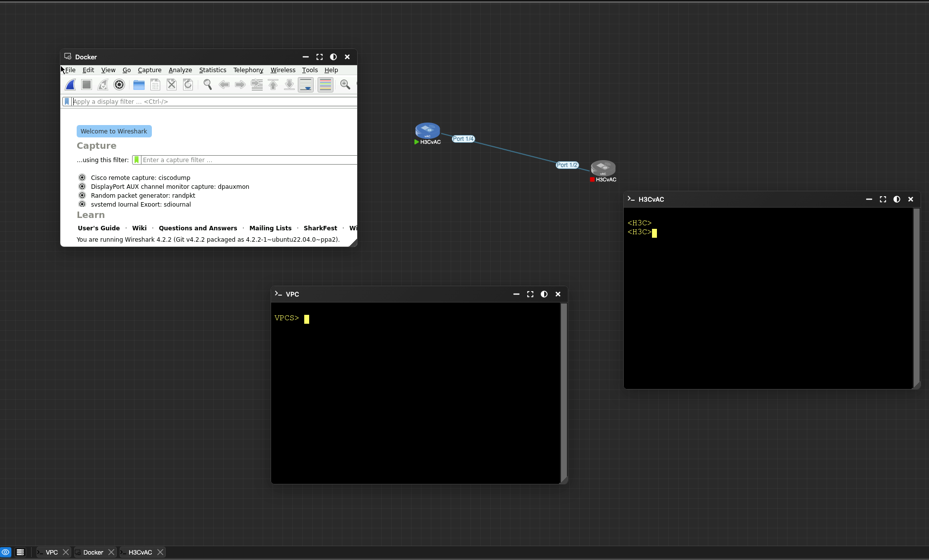Screen dimensions: 929x560
Task: Click the Restart current capture icon
Action: coord(103,85)
